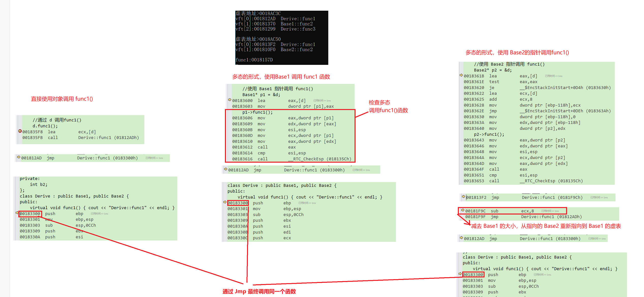
Task: Click the comment //使用 Base2 指针调用 func1()
Action: point(509,64)
